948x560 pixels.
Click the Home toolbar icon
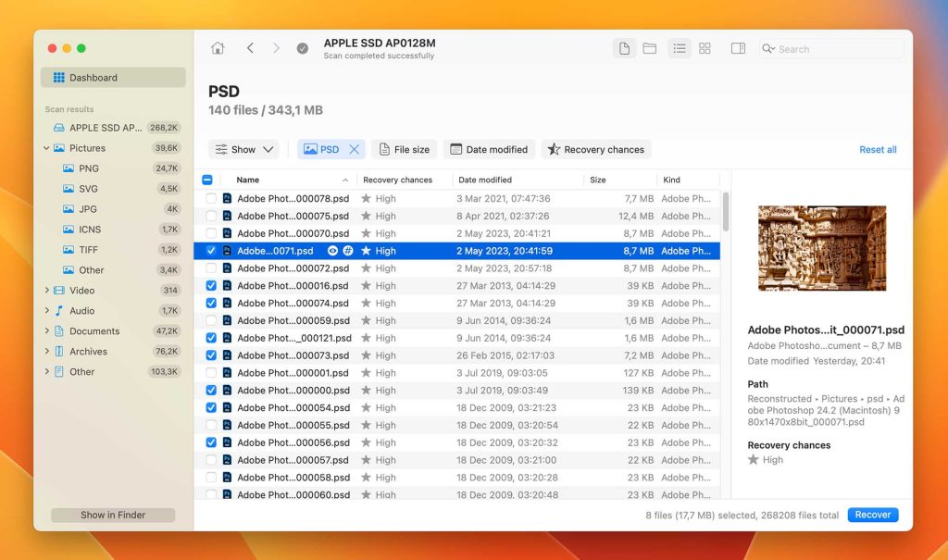point(218,47)
